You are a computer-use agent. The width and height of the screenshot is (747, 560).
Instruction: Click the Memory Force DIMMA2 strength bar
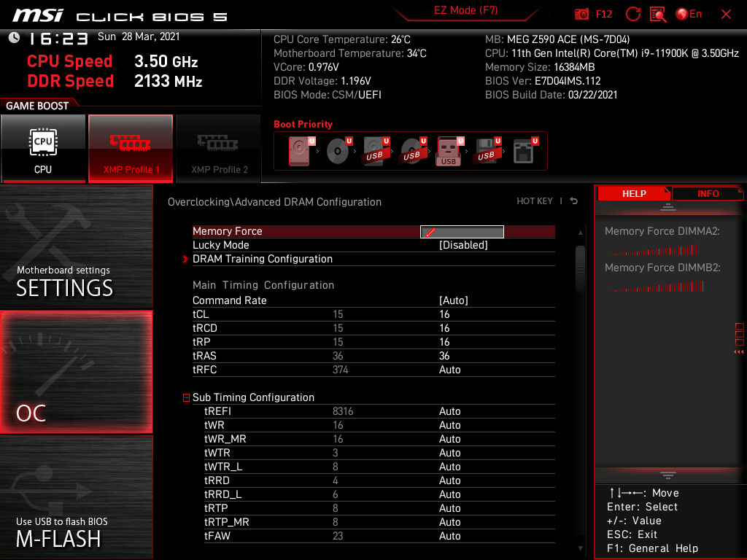click(653, 250)
